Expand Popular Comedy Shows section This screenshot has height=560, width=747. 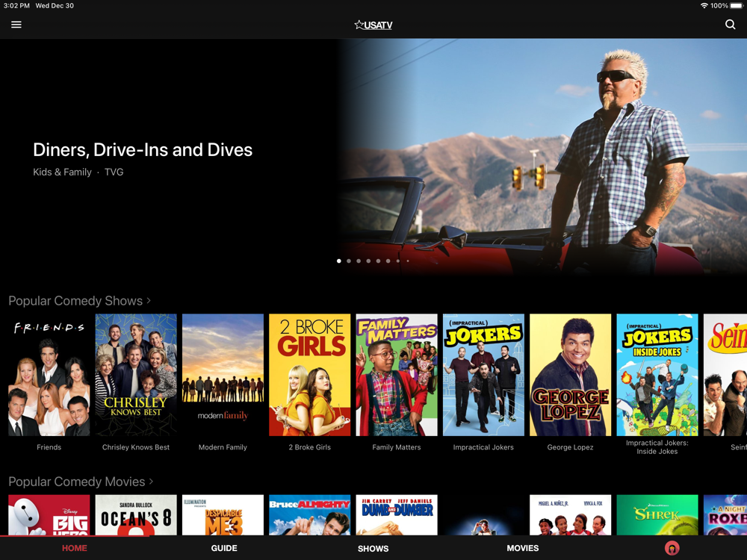80,301
